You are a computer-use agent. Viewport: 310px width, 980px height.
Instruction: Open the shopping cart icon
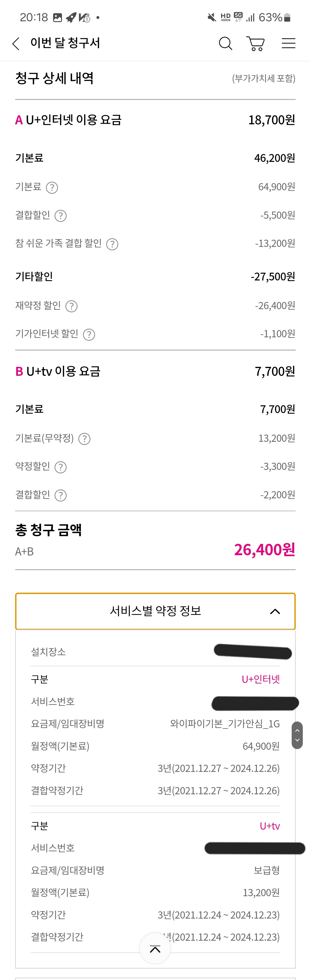pyautogui.click(x=256, y=43)
